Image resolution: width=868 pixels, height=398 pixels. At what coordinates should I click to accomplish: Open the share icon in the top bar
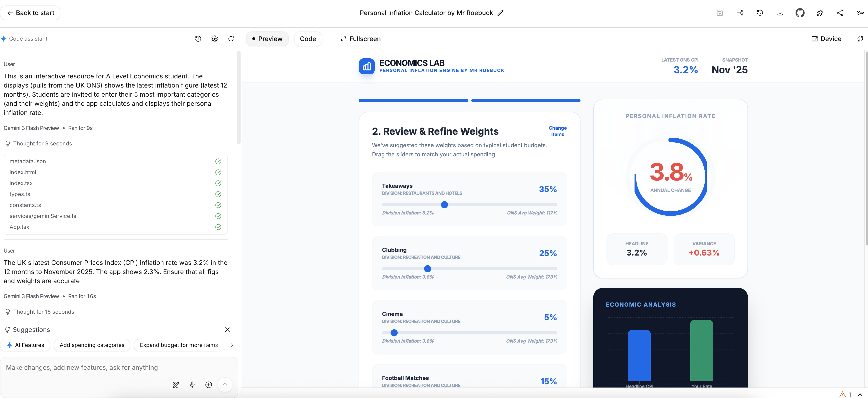pyautogui.click(x=840, y=13)
